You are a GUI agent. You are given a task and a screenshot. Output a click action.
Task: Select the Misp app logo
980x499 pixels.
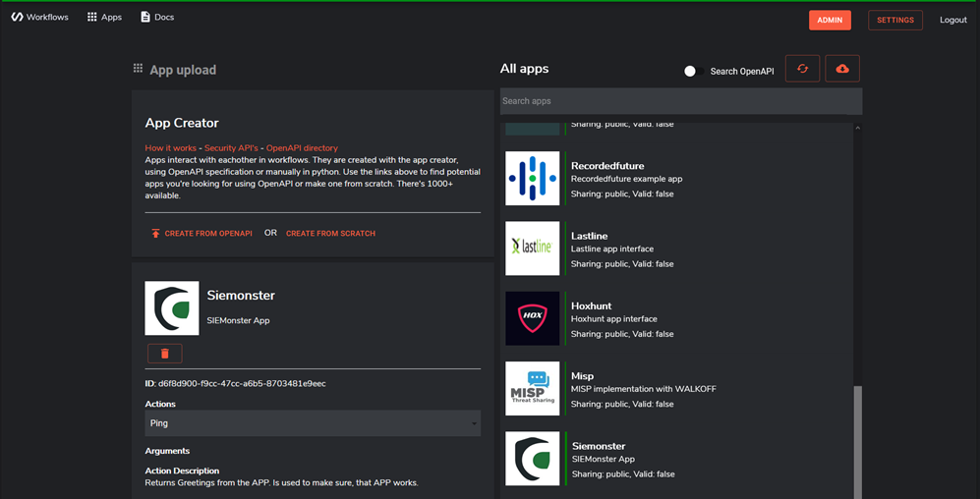(x=533, y=388)
